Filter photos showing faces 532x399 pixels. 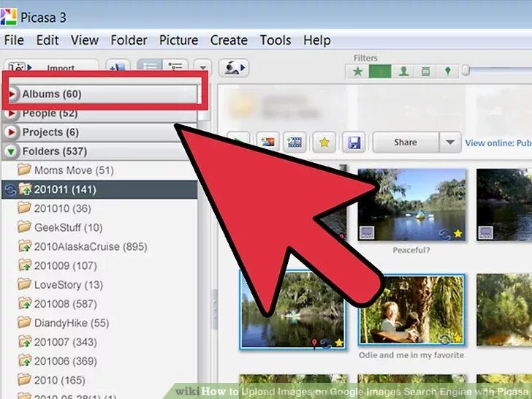(403, 72)
